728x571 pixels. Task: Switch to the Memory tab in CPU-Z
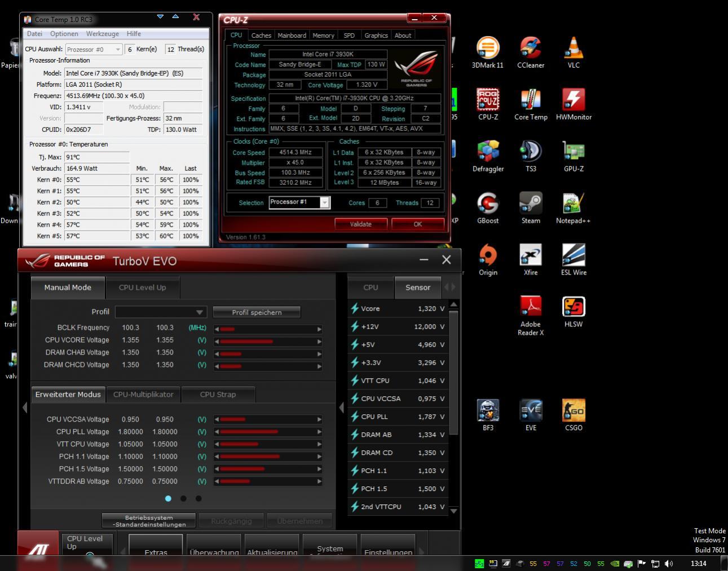point(323,36)
